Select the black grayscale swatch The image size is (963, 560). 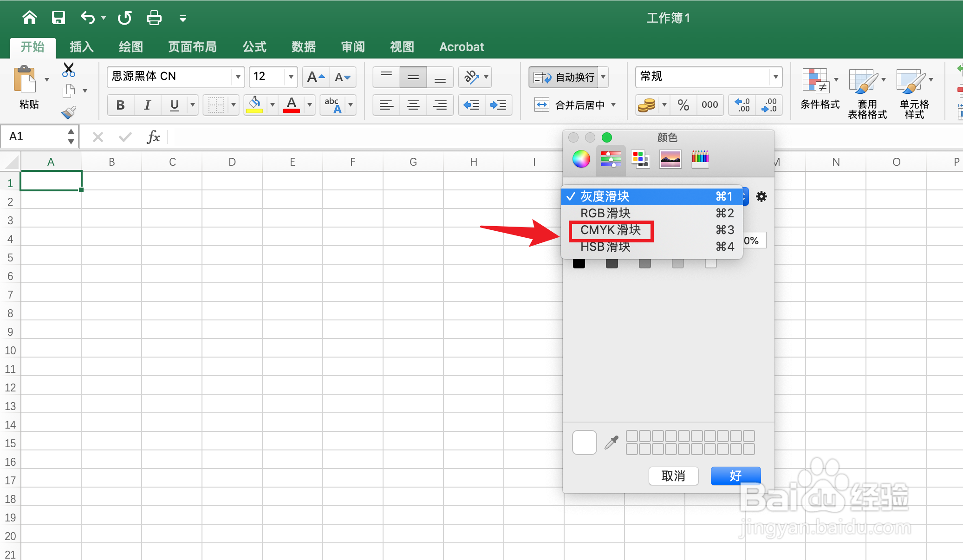click(x=579, y=264)
